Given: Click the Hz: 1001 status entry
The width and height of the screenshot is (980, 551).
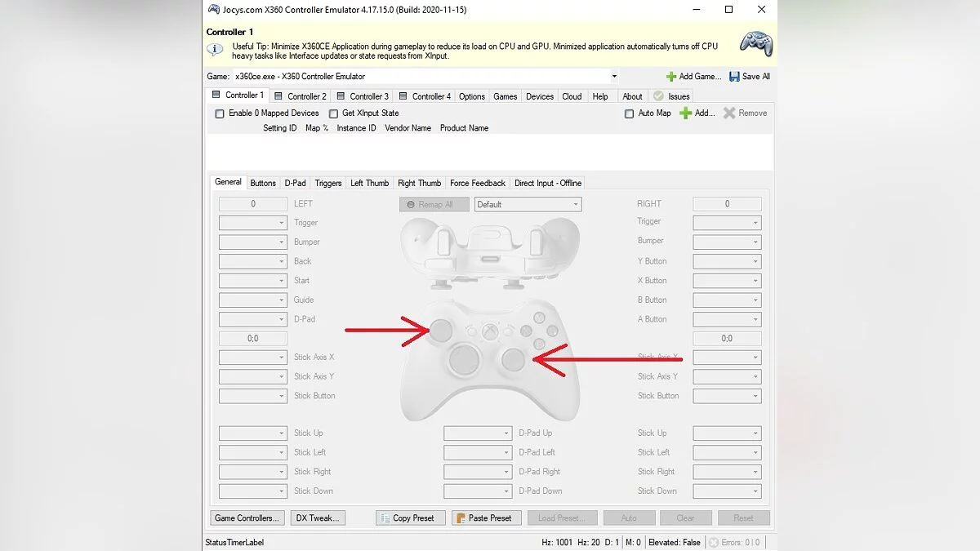Looking at the screenshot, I should 559,542.
